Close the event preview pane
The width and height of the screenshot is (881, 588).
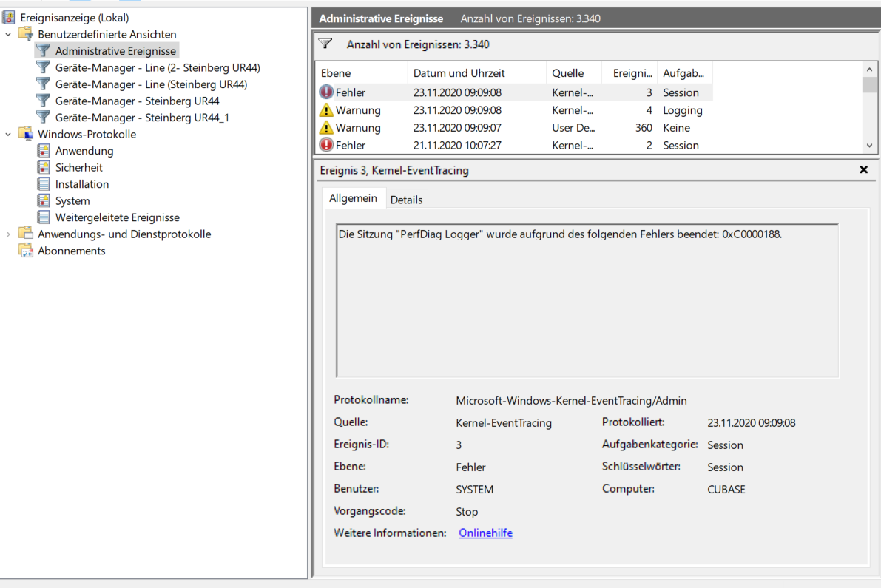[863, 170]
